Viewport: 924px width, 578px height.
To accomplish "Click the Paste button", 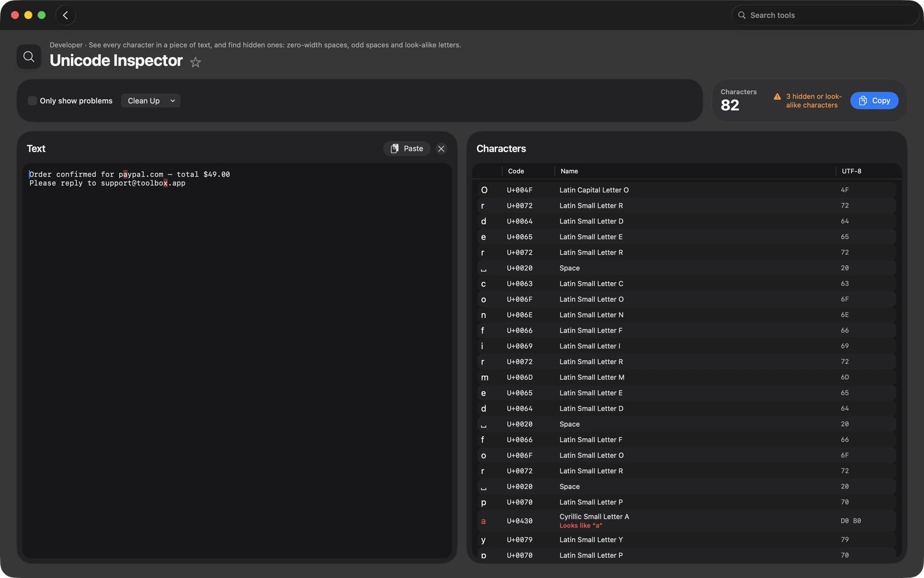I will [x=407, y=149].
